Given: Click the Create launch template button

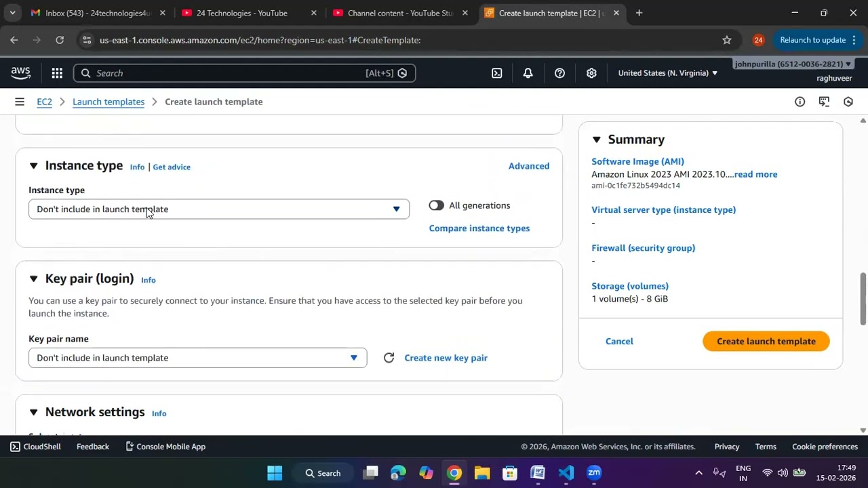Looking at the screenshot, I should pos(766,341).
